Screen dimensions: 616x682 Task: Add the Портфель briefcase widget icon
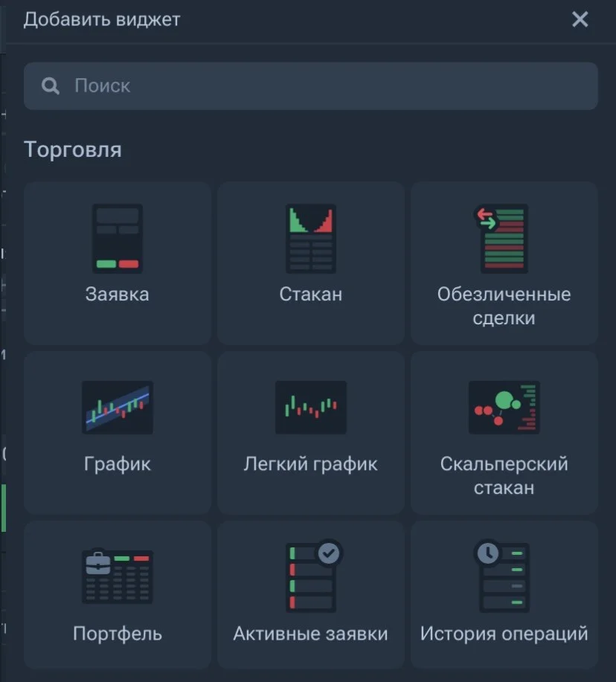[118, 576]
